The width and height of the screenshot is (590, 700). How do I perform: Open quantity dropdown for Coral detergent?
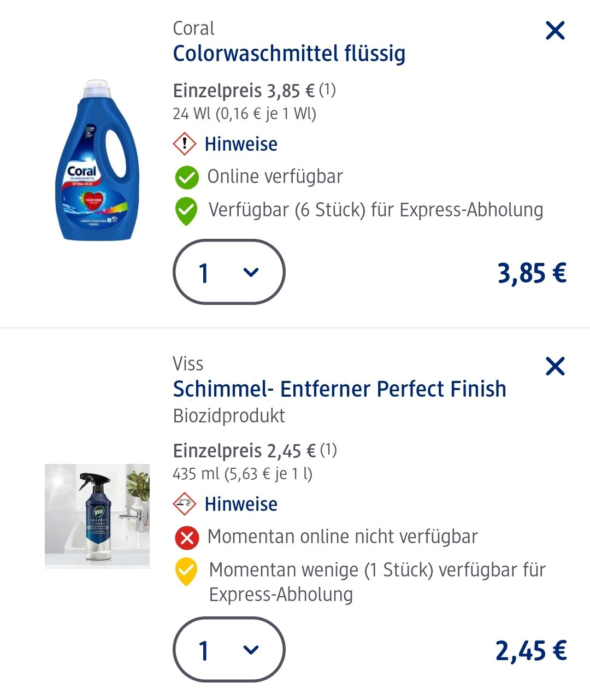point(229,272)
